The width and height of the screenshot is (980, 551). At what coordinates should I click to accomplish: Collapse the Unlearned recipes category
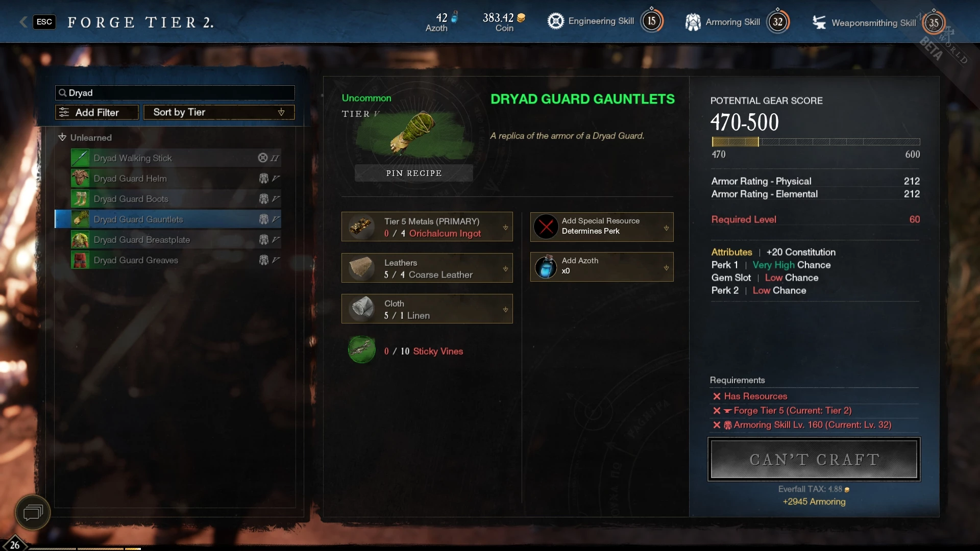point(62,137)
